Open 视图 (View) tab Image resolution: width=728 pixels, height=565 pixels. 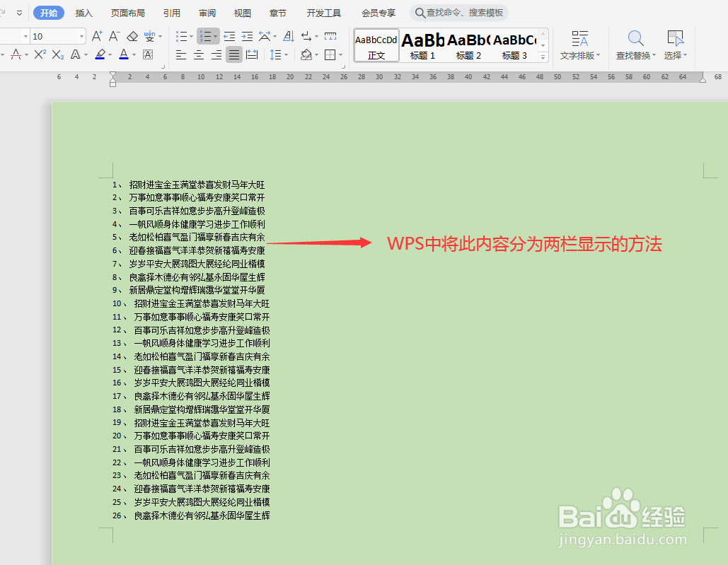(243, 13)
